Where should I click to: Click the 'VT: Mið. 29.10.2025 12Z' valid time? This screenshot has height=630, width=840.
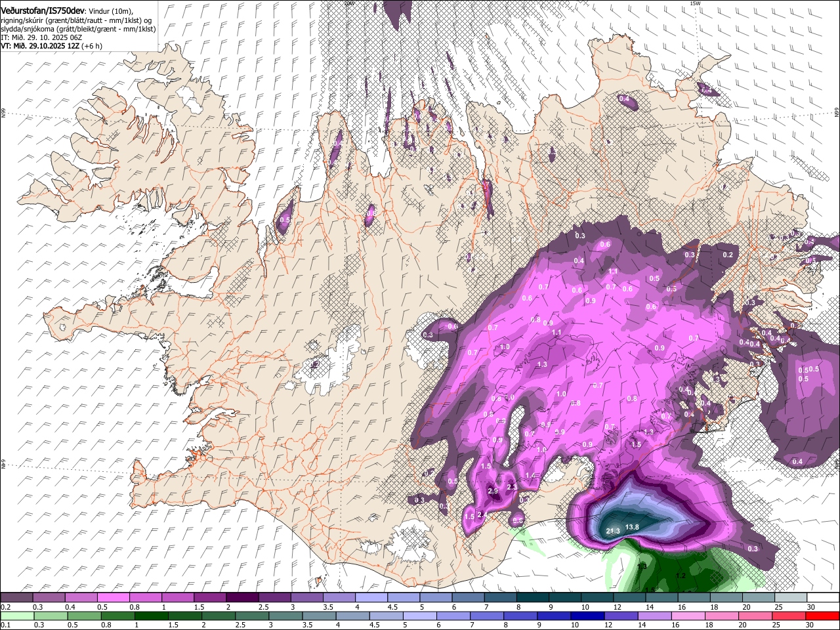(x=39, y=46)
